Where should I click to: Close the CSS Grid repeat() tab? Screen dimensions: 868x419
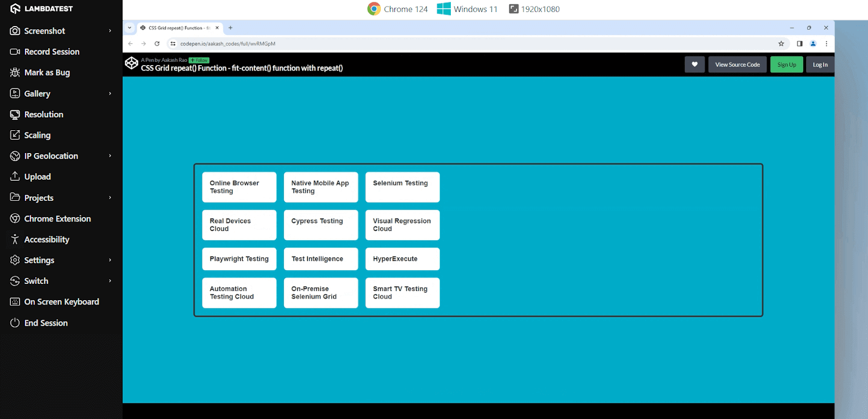pyautogui.click(x=217, y=28)
